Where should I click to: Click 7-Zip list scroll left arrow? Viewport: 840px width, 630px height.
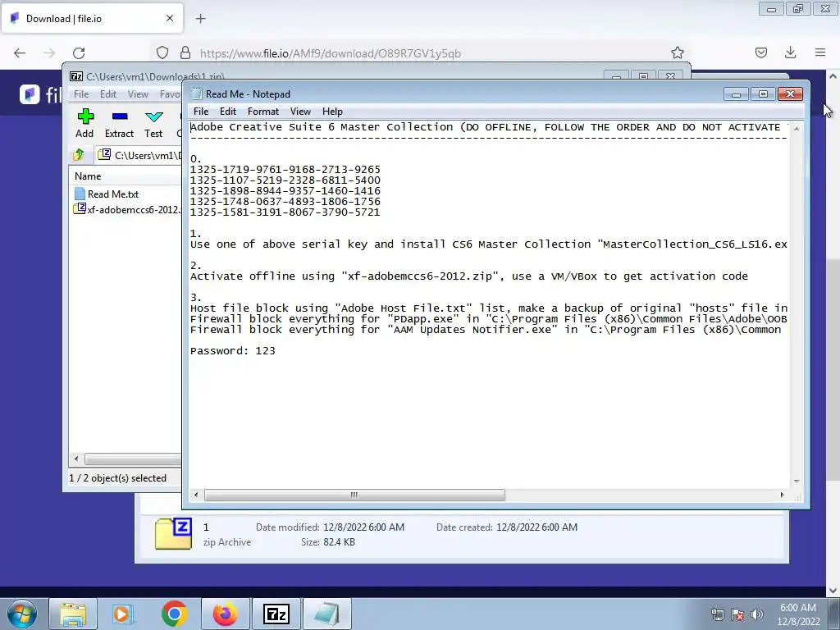point(76,459)
